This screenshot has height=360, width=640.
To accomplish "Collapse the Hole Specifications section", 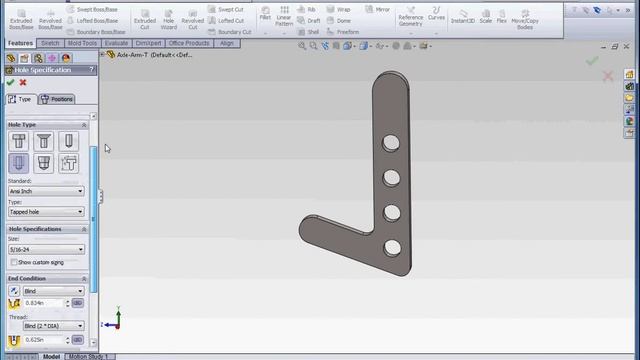I will coord(84,229).
